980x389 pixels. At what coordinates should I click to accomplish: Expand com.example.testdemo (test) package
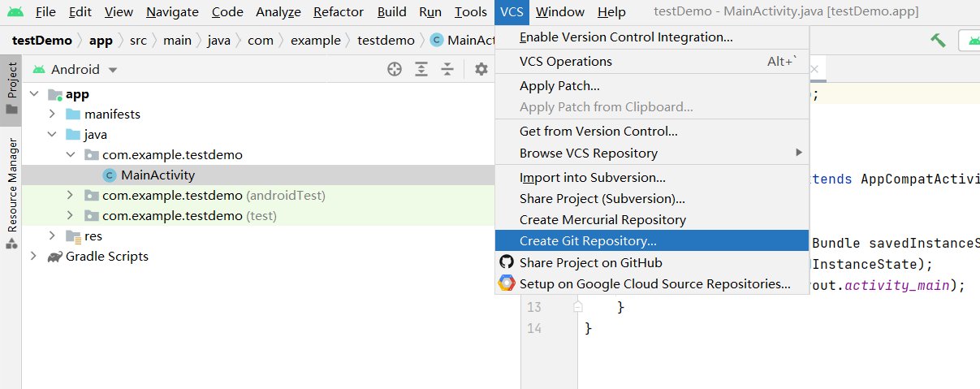click(70, 216)
